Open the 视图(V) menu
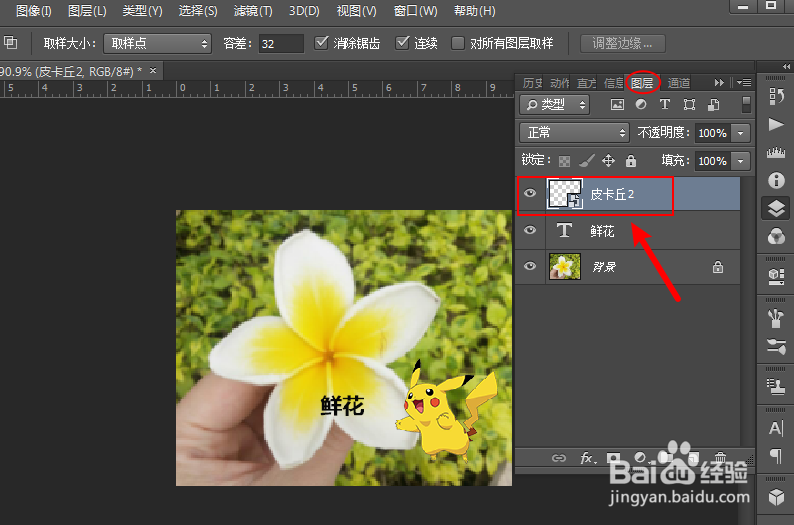The image size is (794, 525). pos(356,11)
